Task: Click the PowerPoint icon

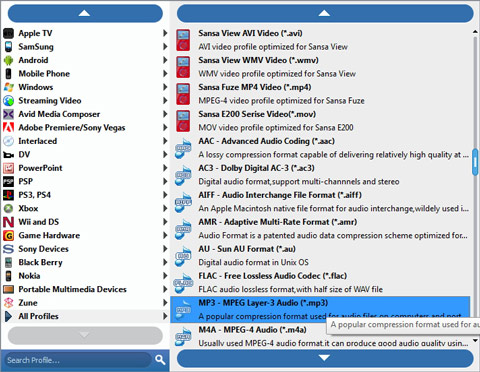Action: (x=8, y=168)
